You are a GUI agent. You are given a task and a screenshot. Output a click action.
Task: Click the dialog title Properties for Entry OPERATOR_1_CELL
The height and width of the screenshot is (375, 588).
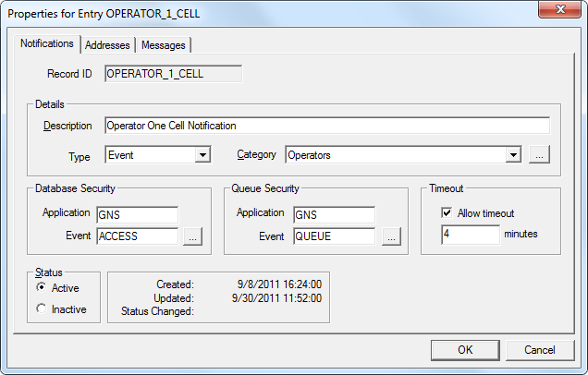click(x=104, y=14)
